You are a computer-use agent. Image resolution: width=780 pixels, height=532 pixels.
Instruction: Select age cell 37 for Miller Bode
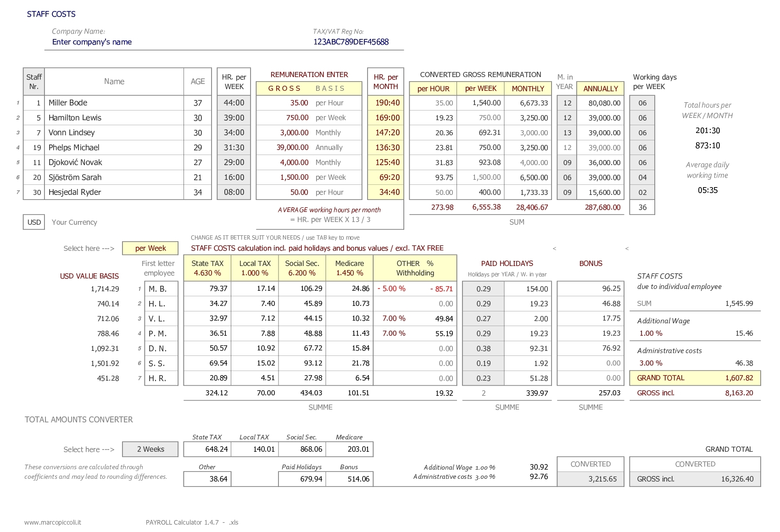pos(198,103)
